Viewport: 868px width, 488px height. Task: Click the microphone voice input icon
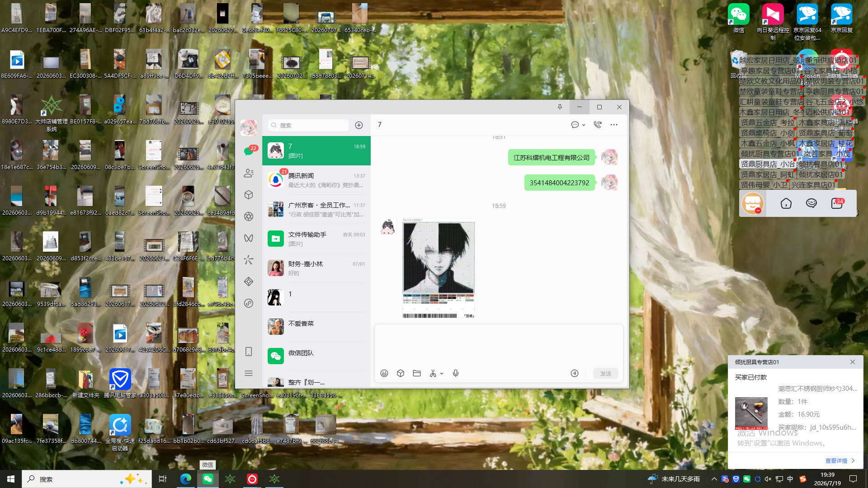coord(456,373)
